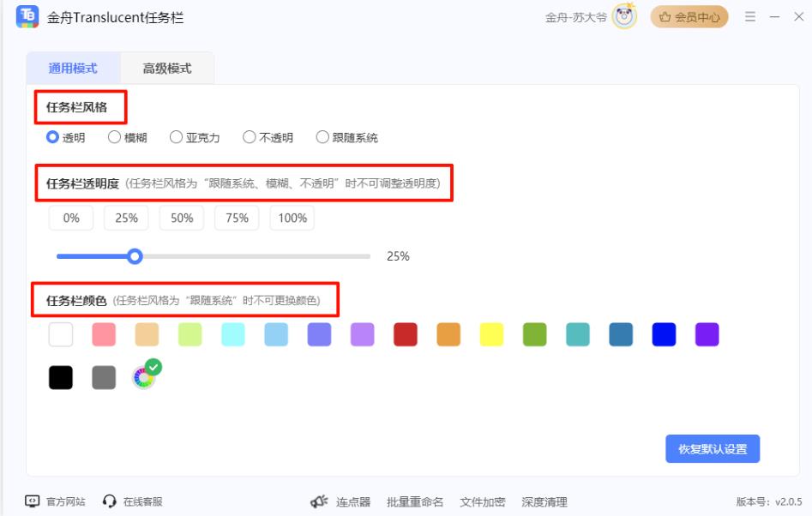
Task: Choose the pink color swatch
Action: [104, 334]
